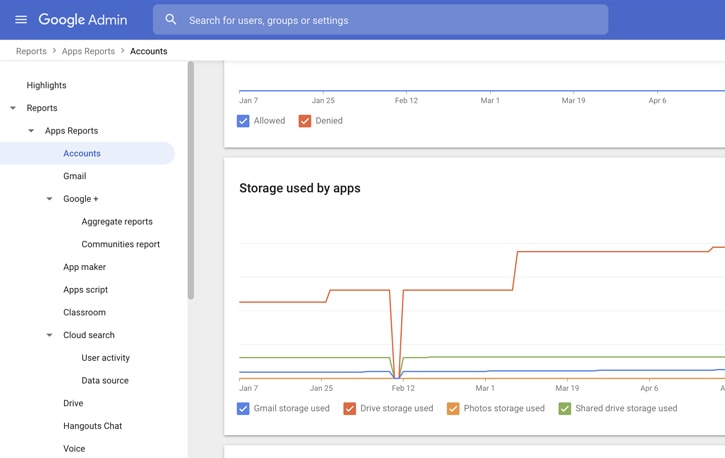Open the Gmail report
Image resolution: width=725 pixels, height=458 pixels.
[74, 176]
